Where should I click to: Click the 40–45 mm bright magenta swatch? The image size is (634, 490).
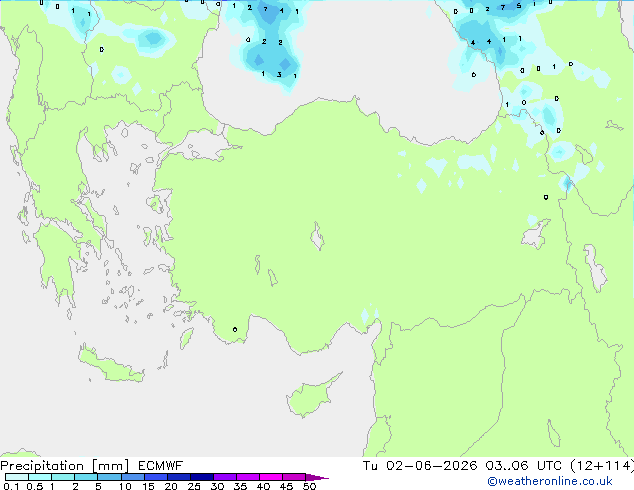[271, 477]
